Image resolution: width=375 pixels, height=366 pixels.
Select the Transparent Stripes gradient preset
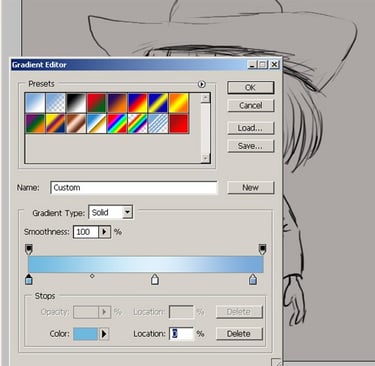point(158,124)
